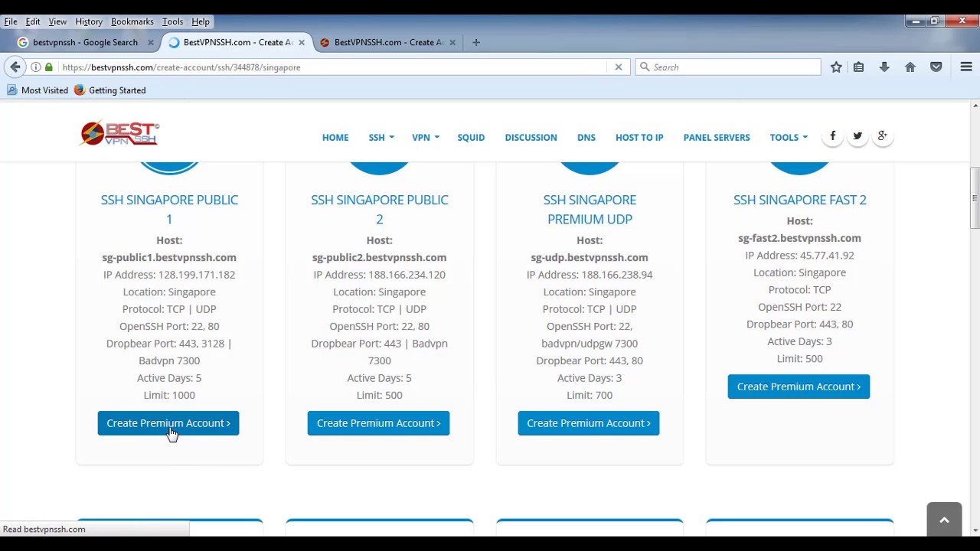Open the DISCUSSION nav link
This screenshot has width=980, height=551.
point(531,138)
